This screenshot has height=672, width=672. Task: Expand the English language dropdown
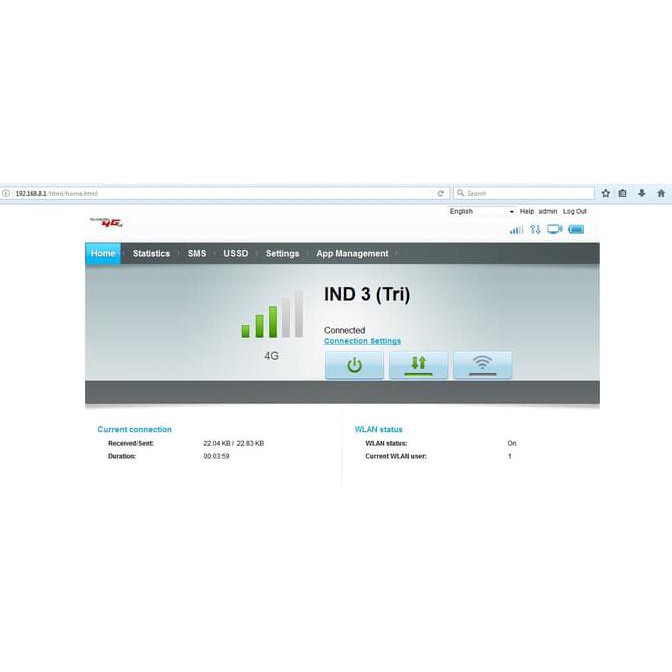click(x=481, y=211)
